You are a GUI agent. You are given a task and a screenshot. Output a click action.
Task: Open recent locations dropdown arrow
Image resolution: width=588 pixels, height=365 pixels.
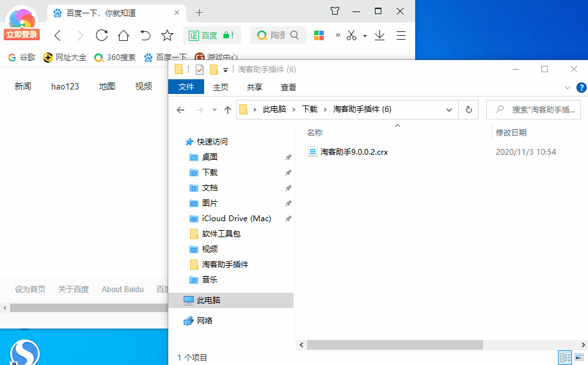click(214, 110)
